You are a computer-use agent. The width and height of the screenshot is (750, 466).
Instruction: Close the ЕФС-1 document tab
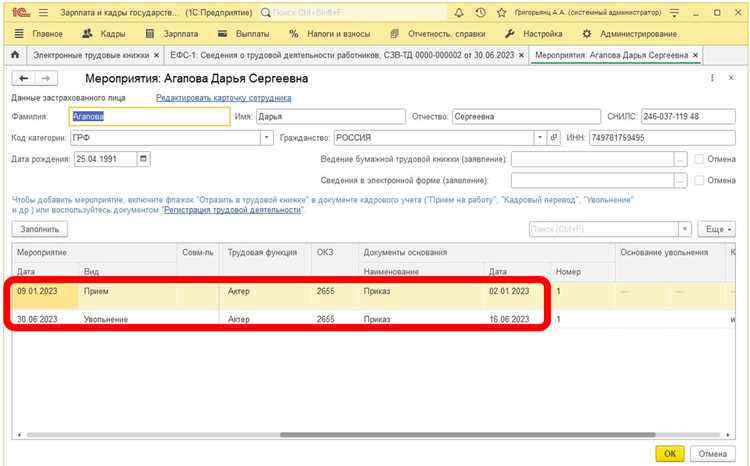pos(521,55)
